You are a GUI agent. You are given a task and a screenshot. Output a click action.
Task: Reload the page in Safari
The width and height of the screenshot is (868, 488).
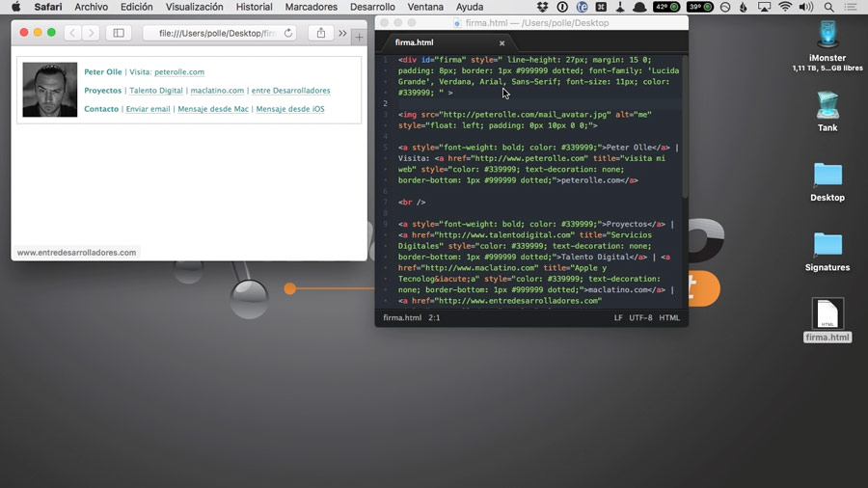(288, 33)
